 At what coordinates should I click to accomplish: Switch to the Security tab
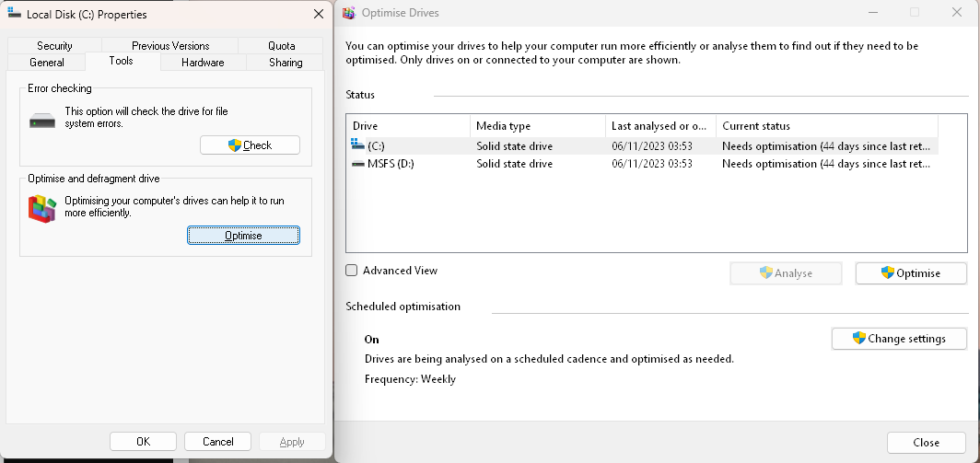pyautogui.click(x=54, y=46)
